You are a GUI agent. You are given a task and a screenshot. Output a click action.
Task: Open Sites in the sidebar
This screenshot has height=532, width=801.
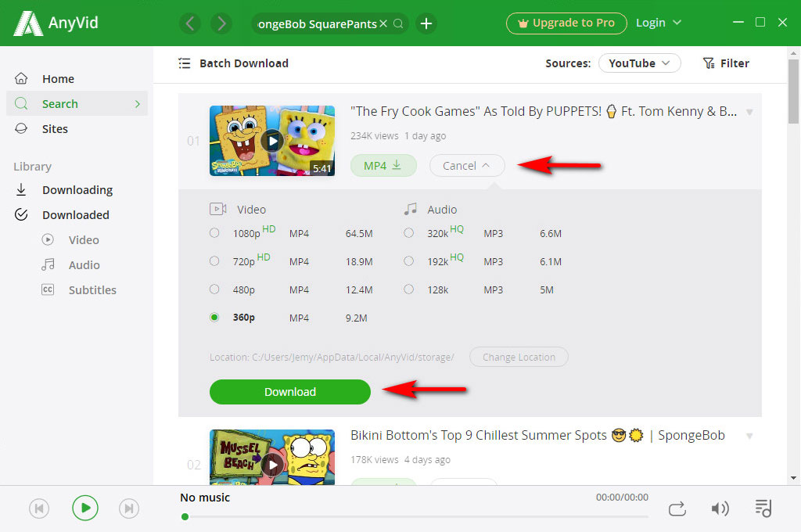click(77, 129)
